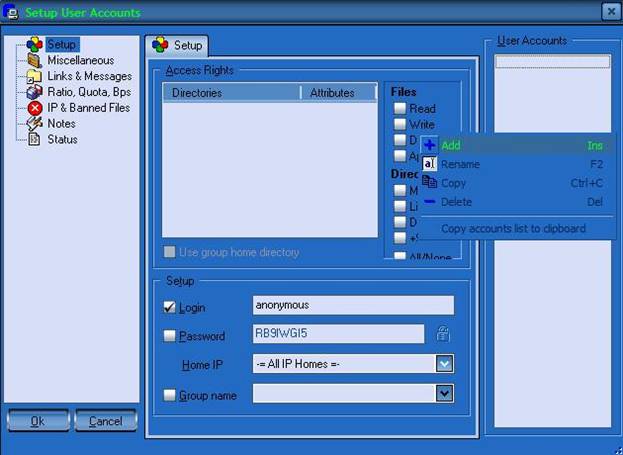Open the Notes section icon
623x455 pixels.
(x=35, y=124)
